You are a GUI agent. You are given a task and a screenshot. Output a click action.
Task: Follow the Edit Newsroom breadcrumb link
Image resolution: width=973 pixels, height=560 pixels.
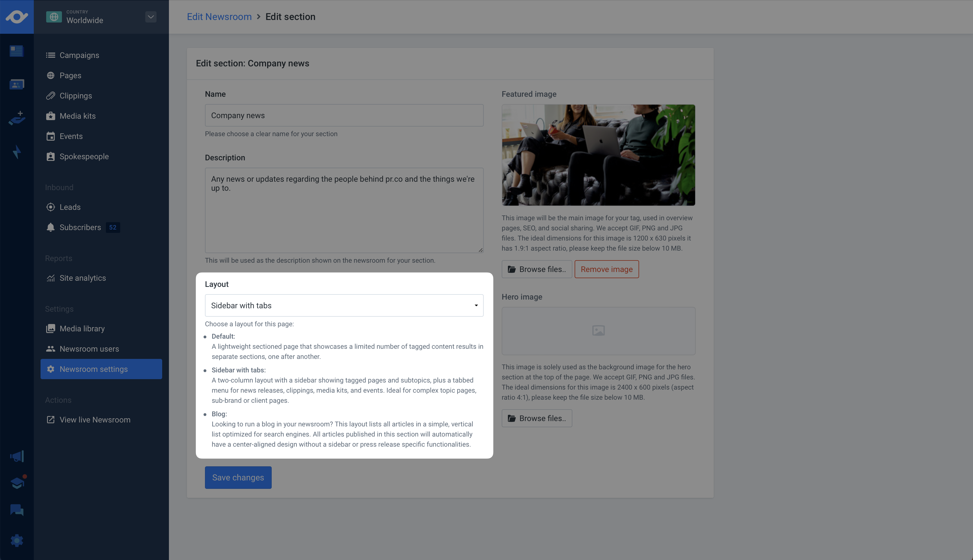[219, 17]
